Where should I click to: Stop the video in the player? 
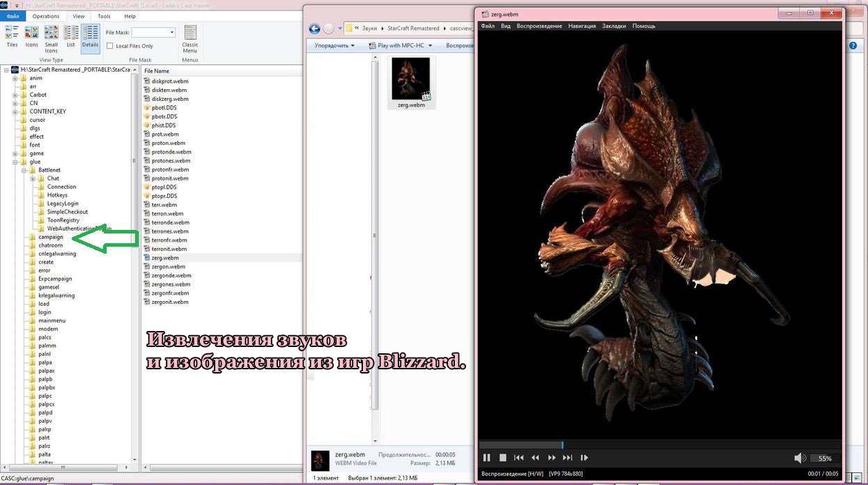[x=502, y=458]
